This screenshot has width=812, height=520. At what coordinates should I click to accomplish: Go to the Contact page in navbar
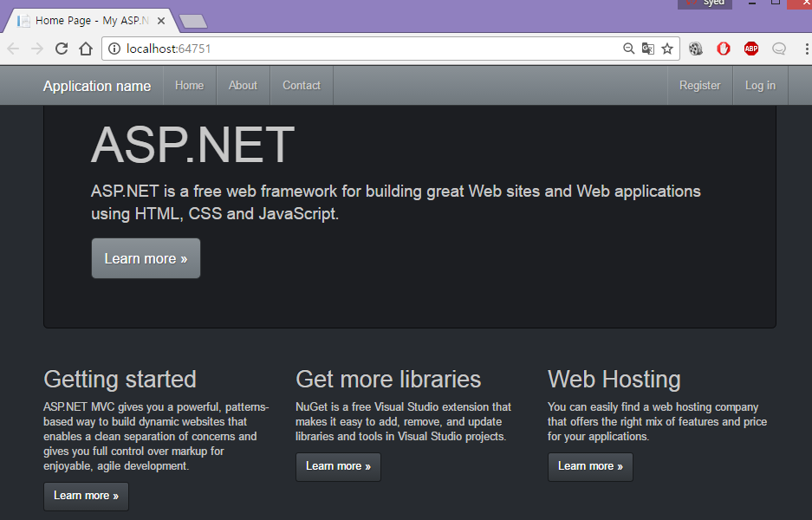[302, 86]
